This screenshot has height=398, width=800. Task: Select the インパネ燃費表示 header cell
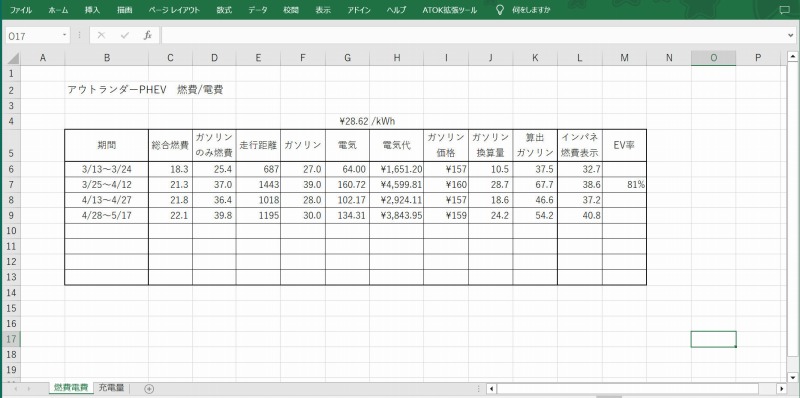tap(580, 145)
